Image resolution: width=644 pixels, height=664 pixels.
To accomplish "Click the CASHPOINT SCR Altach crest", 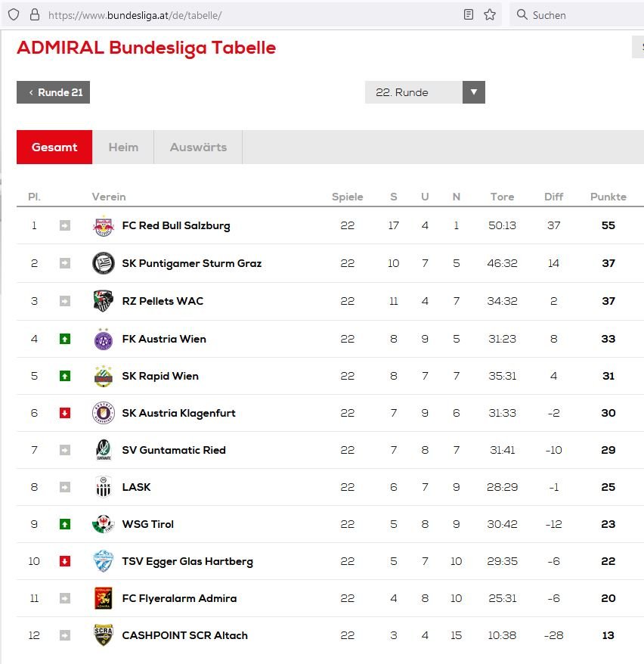I will coord(104,635).
